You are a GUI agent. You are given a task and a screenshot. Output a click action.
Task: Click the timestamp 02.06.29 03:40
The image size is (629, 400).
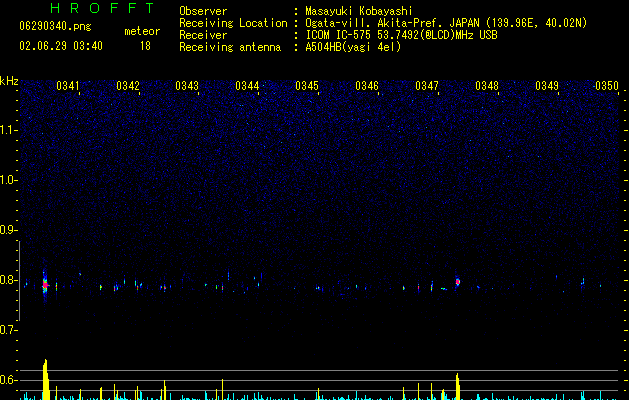[x=61, y=46]
